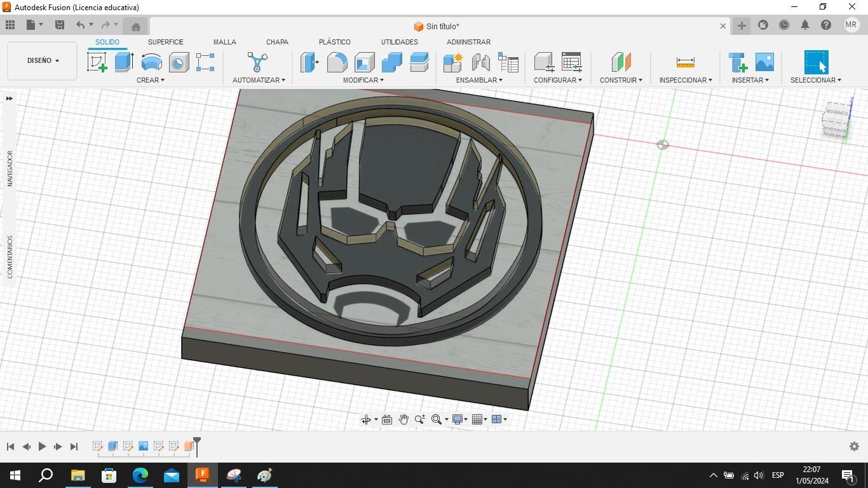Click the Undo arrow
This screenshot has width=868, height=488.
point(80,25)
